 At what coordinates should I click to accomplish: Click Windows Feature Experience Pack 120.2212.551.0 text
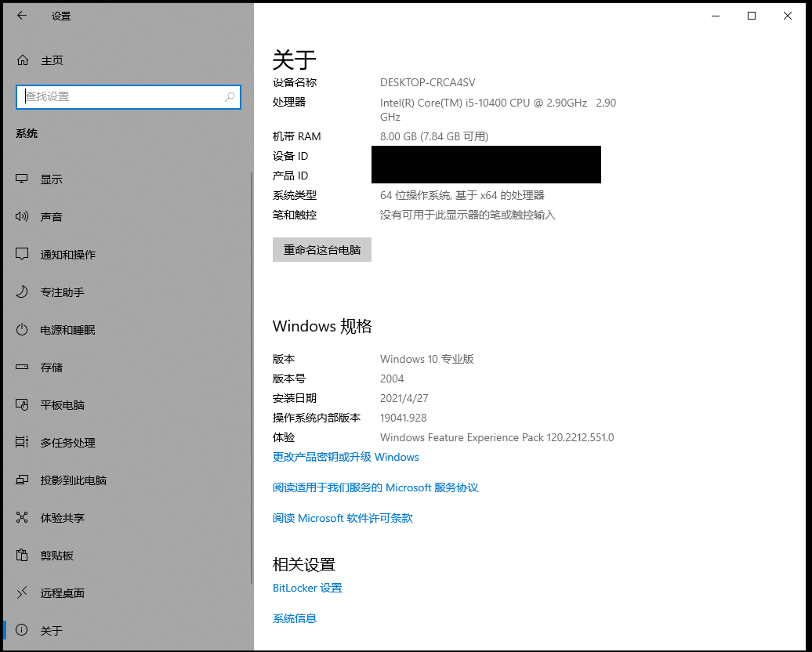(x=497, y=438)
